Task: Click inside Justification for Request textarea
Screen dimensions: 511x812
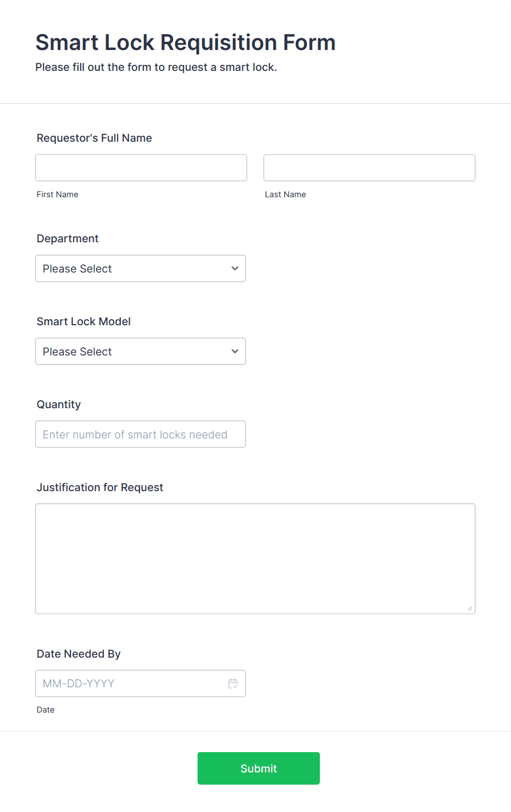Action: point(255,559)
